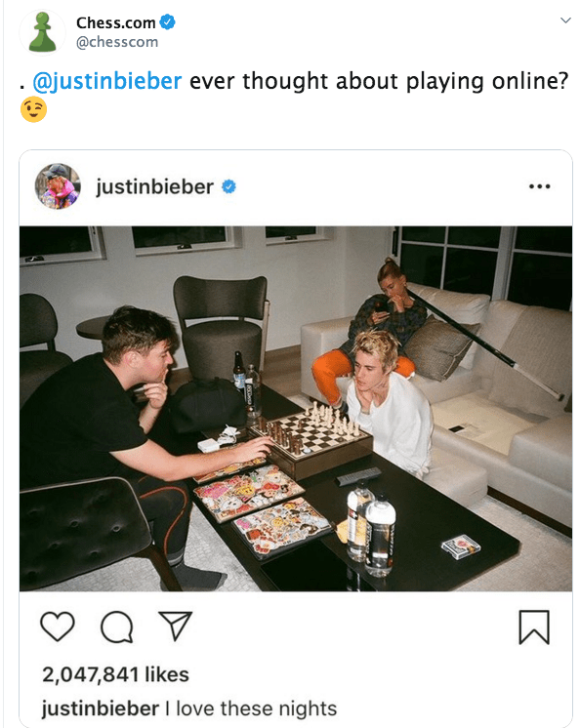Click the verified badge next to justinbieber

(x=228, y=186)
